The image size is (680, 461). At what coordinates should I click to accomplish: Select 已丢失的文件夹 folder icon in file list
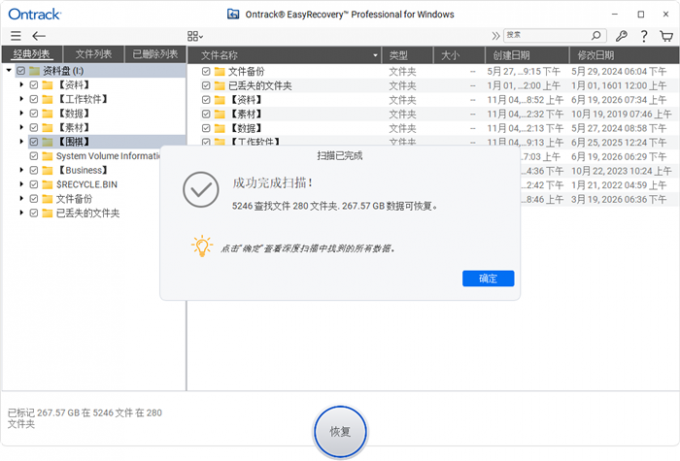[x=220, y=86]
